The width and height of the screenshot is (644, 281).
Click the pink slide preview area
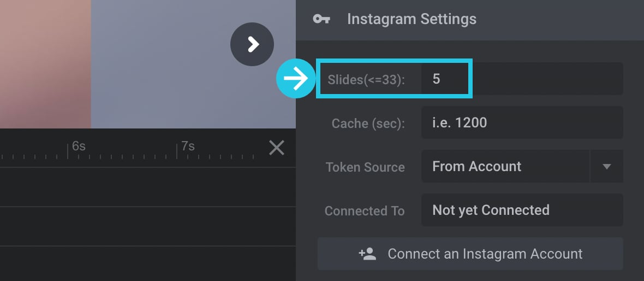click(45, 64)
